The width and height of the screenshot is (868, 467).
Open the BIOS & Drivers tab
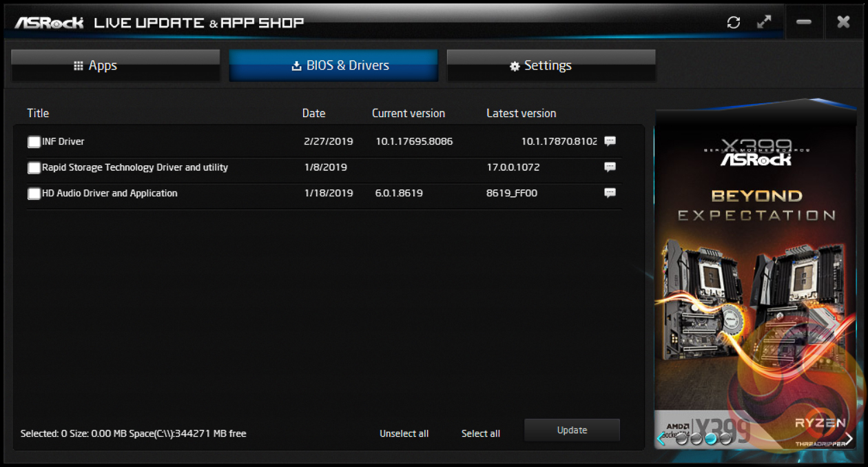pos(333,66)
